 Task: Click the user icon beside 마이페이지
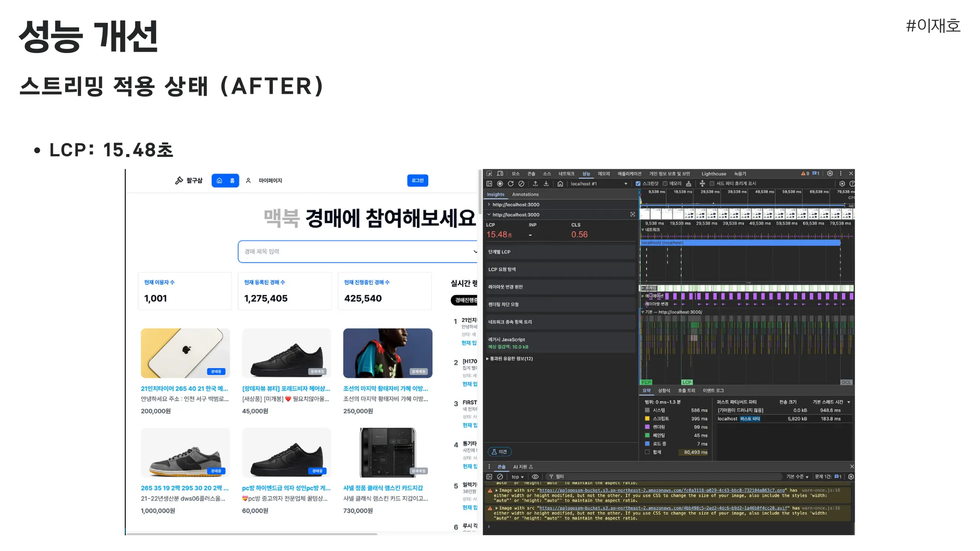click(248, 180)
